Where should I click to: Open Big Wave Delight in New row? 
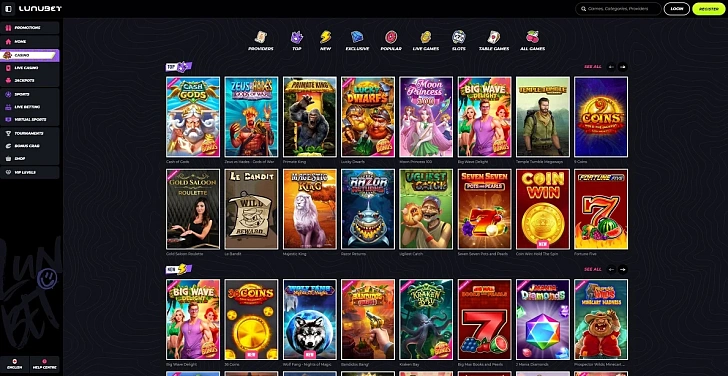[x=193, y=319]
